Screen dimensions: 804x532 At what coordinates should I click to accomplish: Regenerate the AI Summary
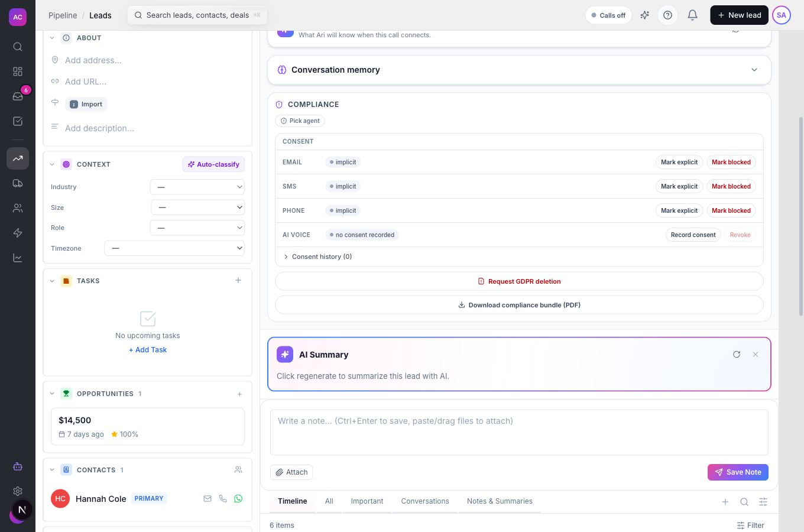[737, 355]
